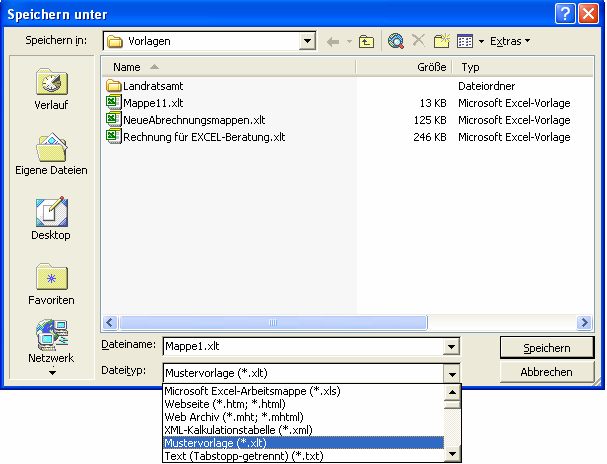Image resolution: width=607 pixels, height=464 pixels.
Task: Choose Web Archiv (*.mht; *.mhtml) type
Action: (x=304, y=417)
